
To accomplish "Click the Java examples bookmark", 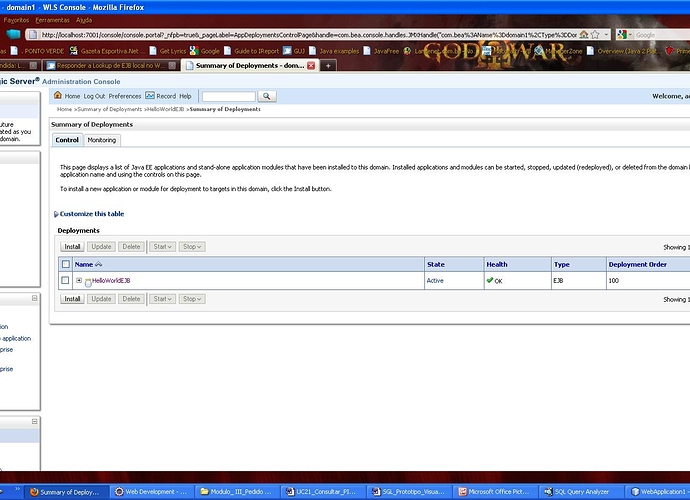I will tap(334, 51).
